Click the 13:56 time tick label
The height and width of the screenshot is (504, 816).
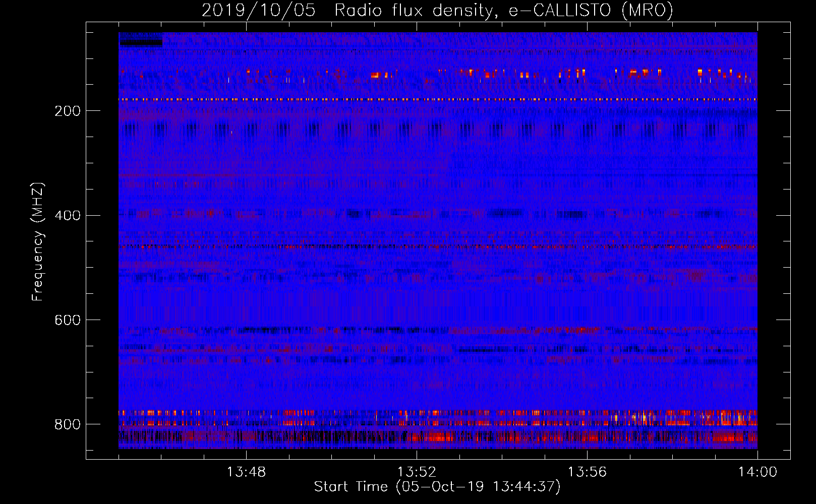coord(587,472)
